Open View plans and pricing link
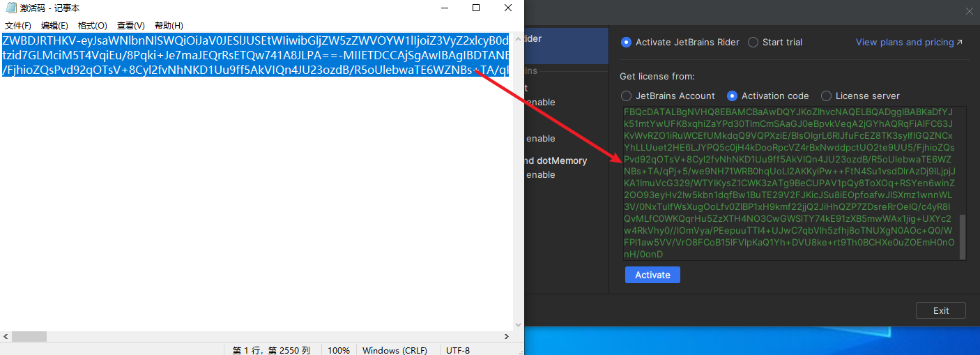Viewport: 980px width, 355px height. (x=909, y=42)
